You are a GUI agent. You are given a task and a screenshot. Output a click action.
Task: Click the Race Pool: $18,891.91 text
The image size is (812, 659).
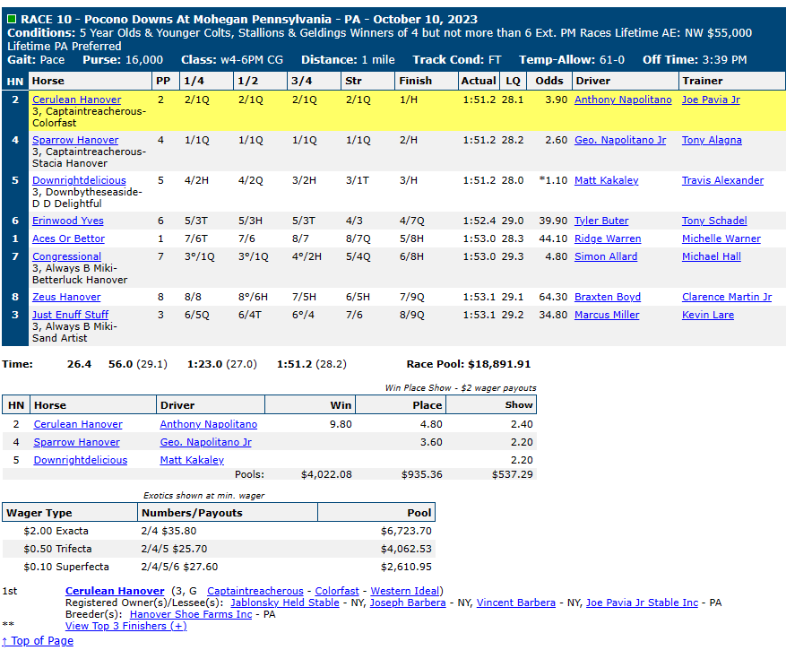tap(469, 364)
